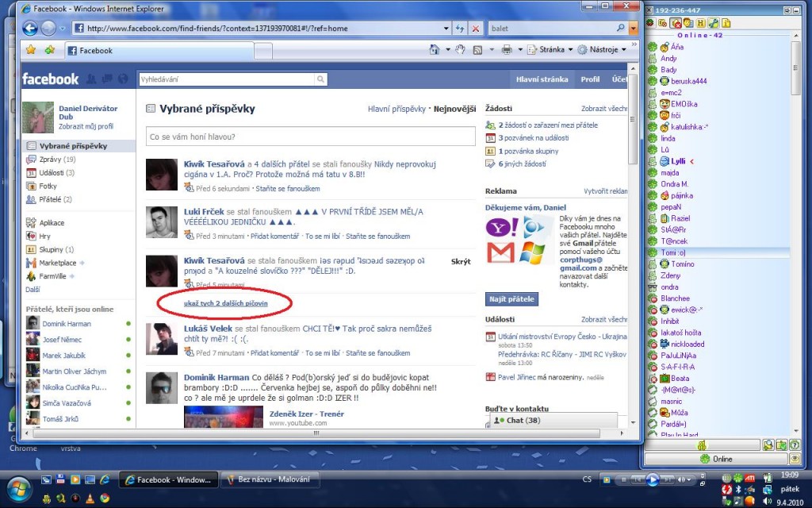
Task: Open Facebook notifications globe icon
Action: (x=123, y=79)
